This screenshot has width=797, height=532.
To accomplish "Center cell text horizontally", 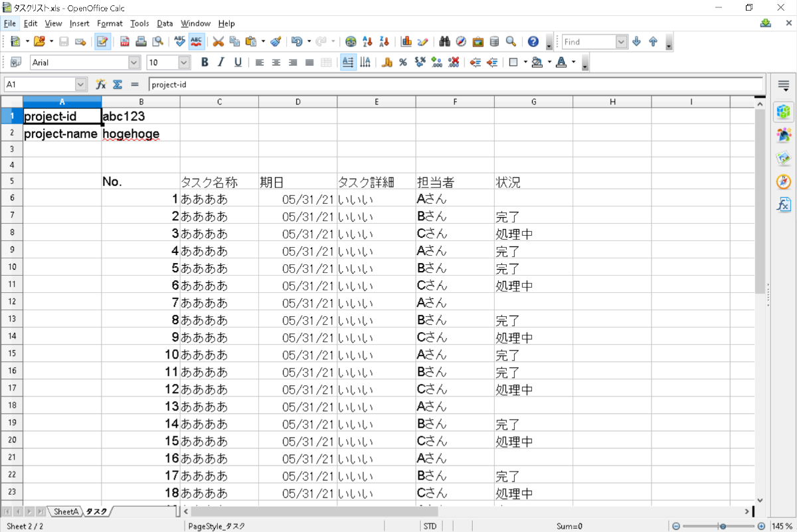I will [x=276, y=62].
